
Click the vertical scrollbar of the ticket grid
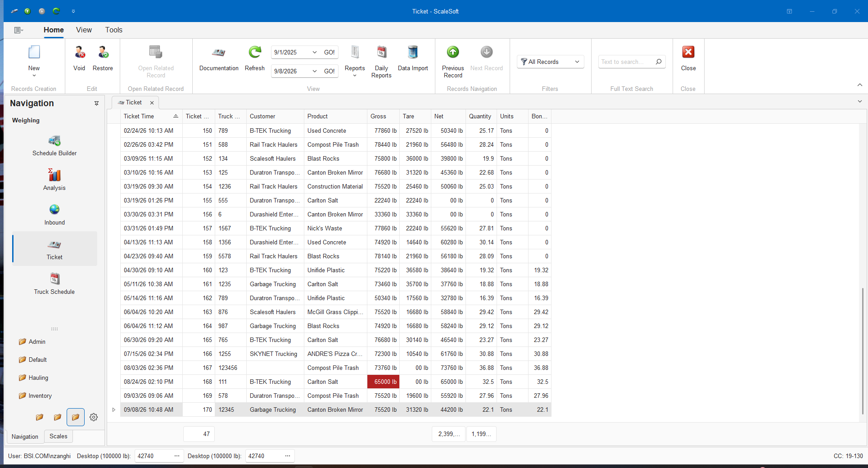(x=863, y=351)
